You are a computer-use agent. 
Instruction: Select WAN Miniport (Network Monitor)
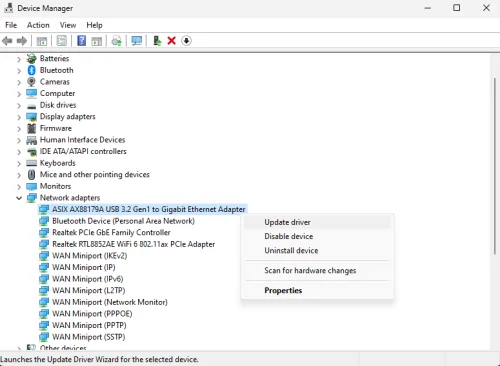click(x=110, y=302)
